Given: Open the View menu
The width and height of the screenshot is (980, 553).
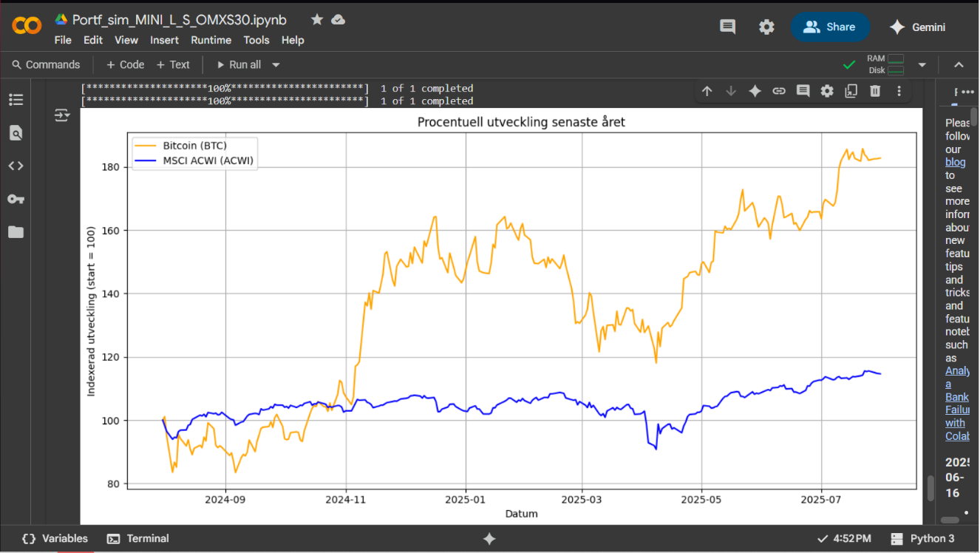Looking at the screenshot, I should 126,40.
